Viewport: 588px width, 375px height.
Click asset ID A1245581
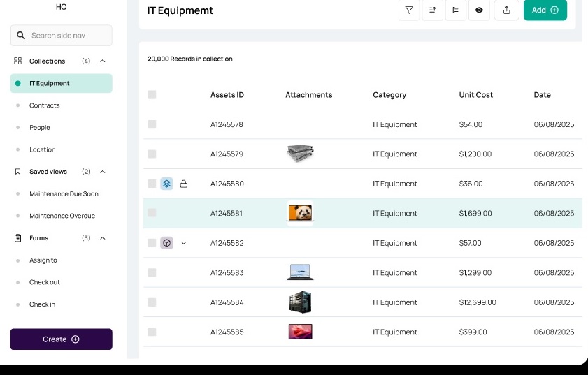[x=226, y=213]
